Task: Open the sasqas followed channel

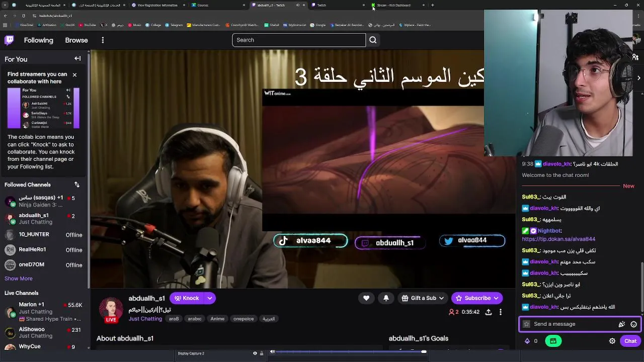Action: click(x=44, y=201)
